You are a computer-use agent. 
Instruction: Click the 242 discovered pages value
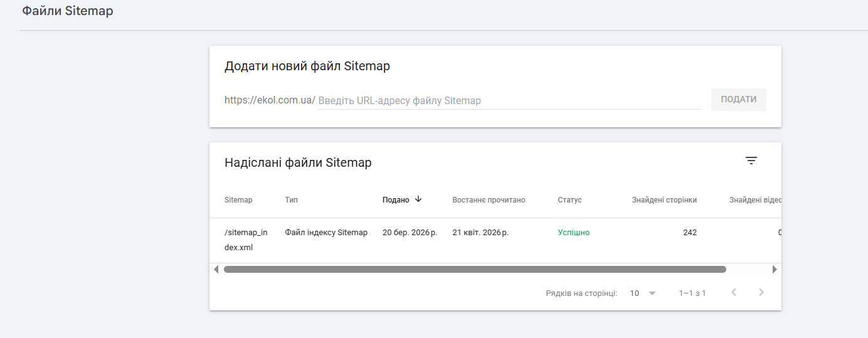(689, 233)
